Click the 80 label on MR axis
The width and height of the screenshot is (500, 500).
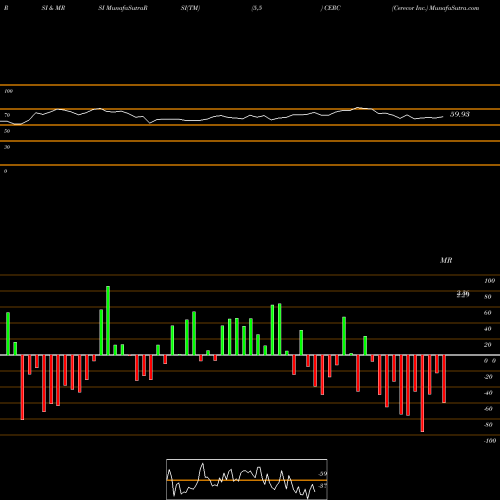488,297
